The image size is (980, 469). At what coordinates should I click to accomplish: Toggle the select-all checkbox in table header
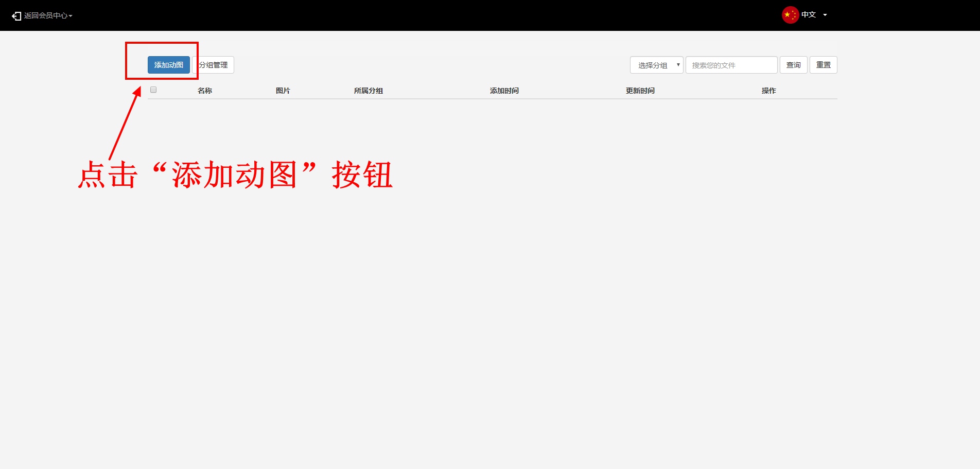153,90
